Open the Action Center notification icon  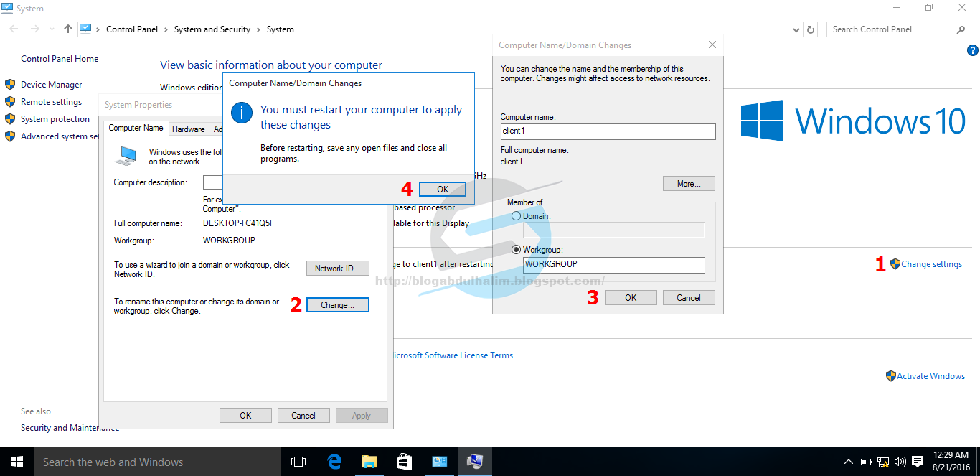pyautogui.click(x=917, y=462)
